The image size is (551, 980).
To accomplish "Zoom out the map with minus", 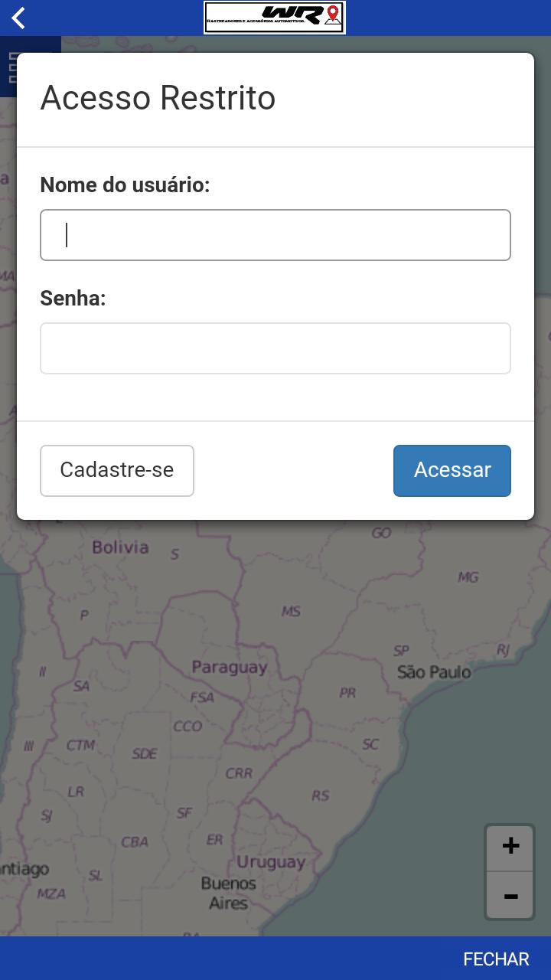I will pyautogui.click(x=510, y=896).
